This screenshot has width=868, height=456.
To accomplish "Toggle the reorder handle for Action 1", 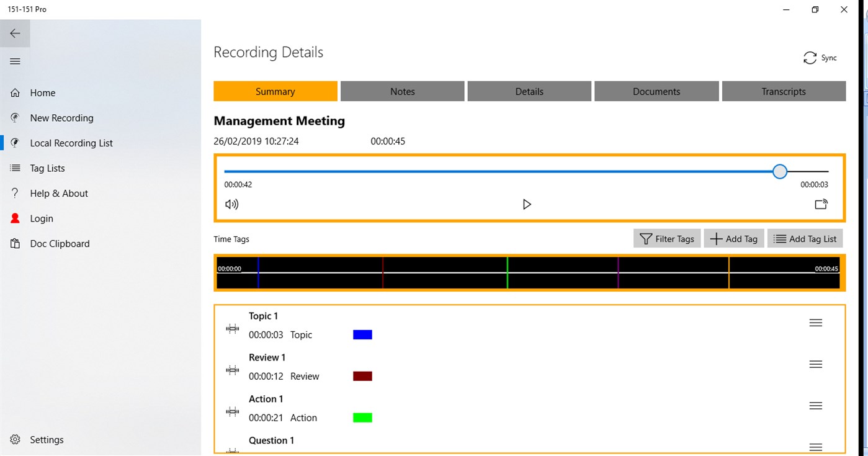I will (x=815, y=405).
